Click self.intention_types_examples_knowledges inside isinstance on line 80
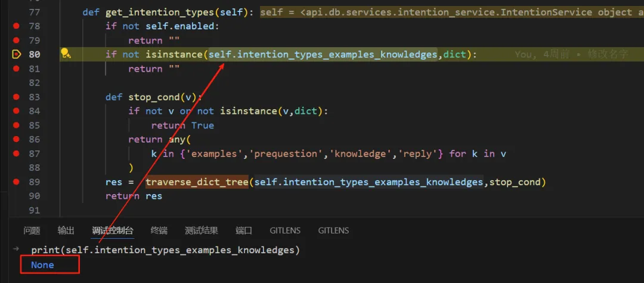The height and width of the screenshot is (283, 644). 323,54
